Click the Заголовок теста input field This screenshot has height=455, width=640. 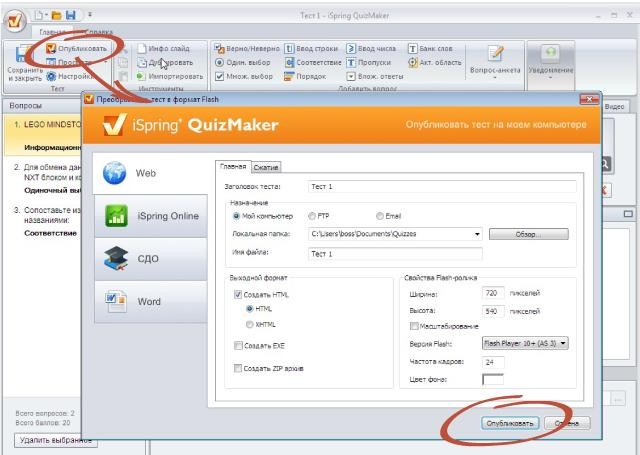pyautogui.click(x=442, y=186)
